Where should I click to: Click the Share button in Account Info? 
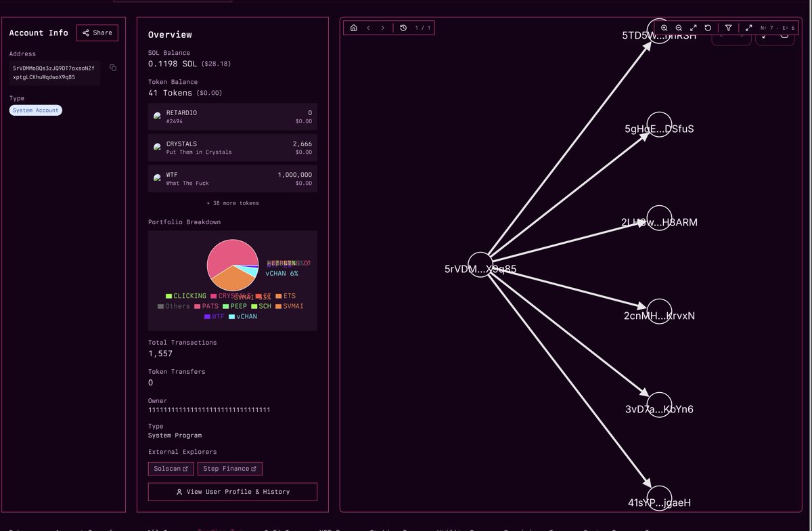(98, 33)
